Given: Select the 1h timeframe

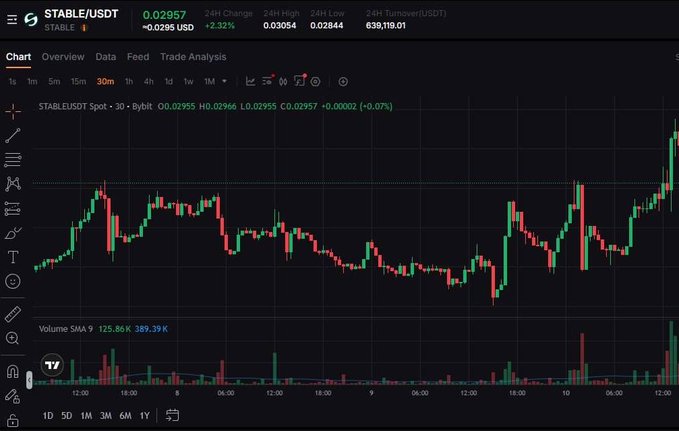Looking at the screenshot, I should coord(129,81).
